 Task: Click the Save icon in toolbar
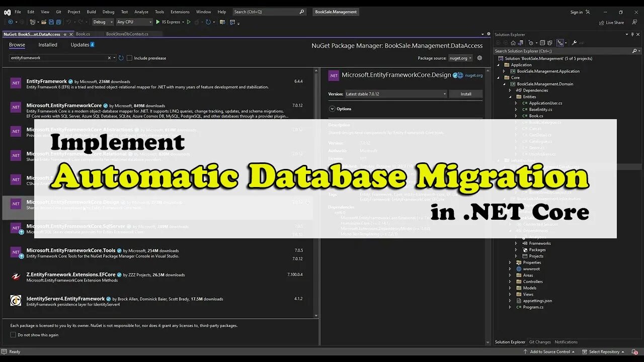tap(51, 22)
